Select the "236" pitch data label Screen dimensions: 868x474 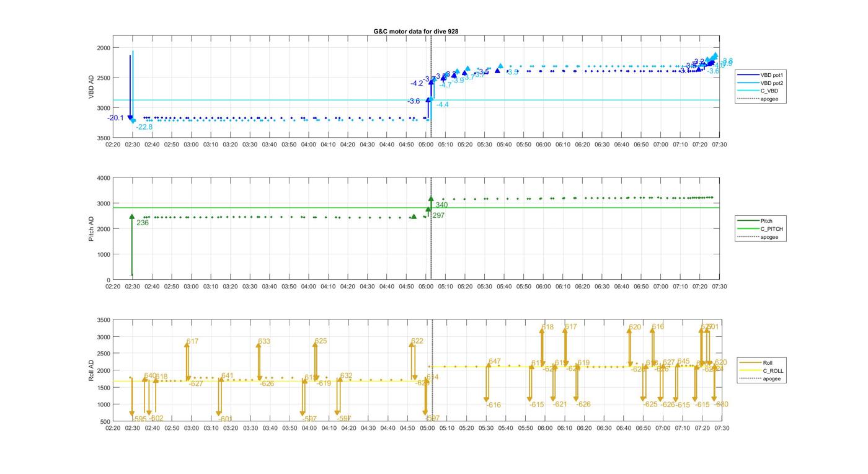[x=143, y=223]
